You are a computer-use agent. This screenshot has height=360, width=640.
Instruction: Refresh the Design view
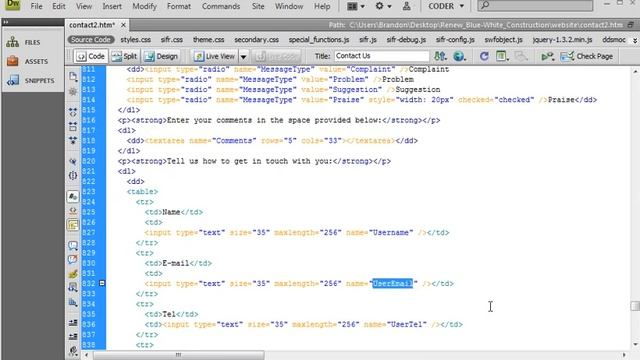tap(484, 56)
